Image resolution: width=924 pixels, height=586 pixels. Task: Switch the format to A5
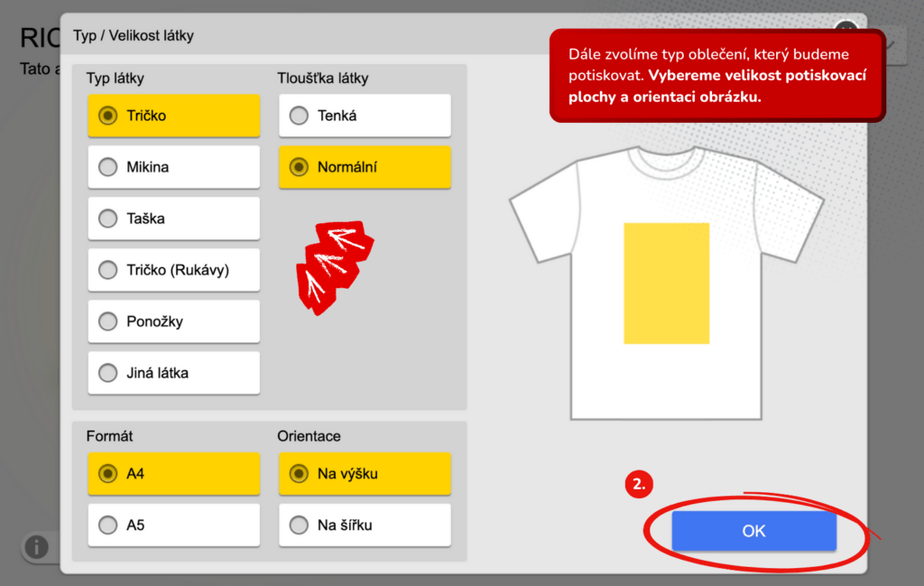173,525
